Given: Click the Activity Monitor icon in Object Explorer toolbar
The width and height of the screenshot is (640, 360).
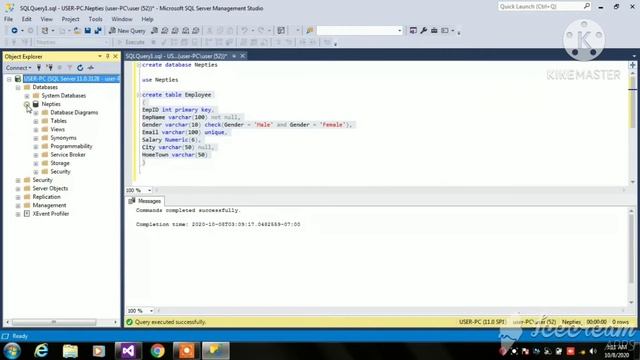Looking at the screenshot, I should click(91, 68).
